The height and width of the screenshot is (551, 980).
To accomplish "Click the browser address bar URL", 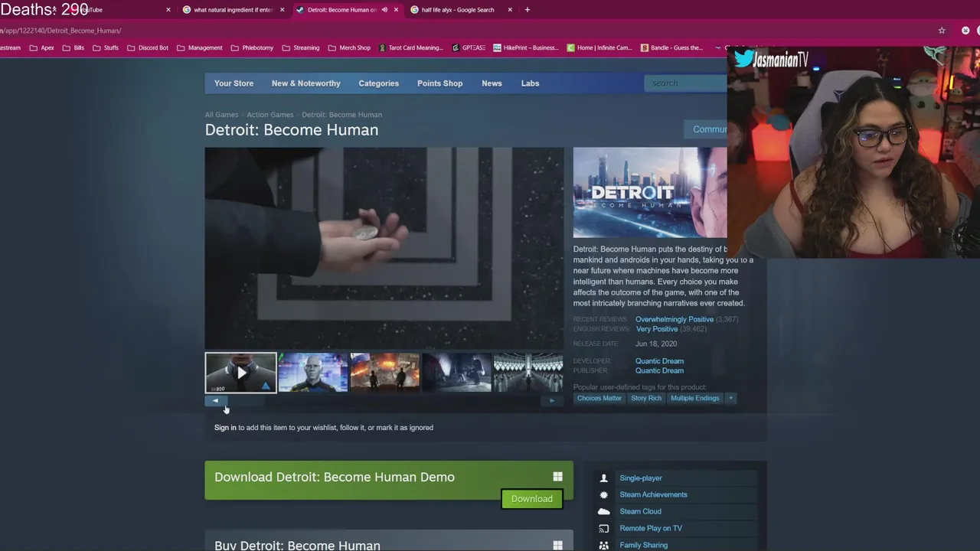I will 61,31.
